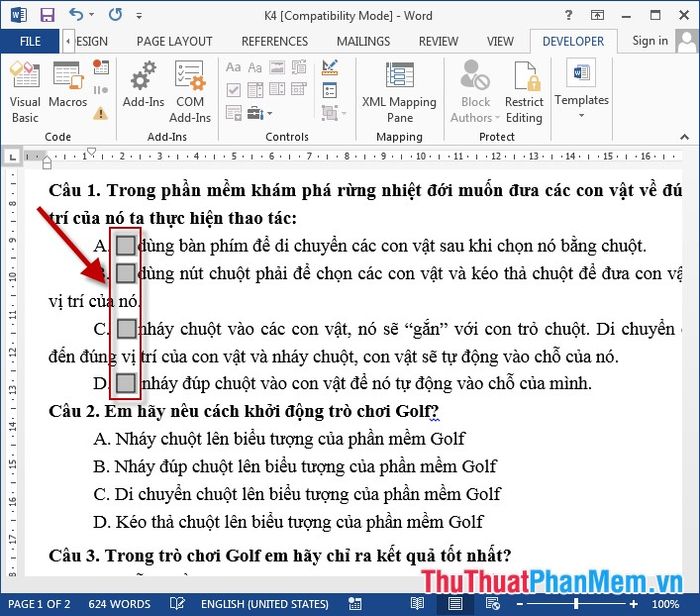Screen dimensions: 700x616
Task: Click the zoom slider in status bar
Action: 577,604
